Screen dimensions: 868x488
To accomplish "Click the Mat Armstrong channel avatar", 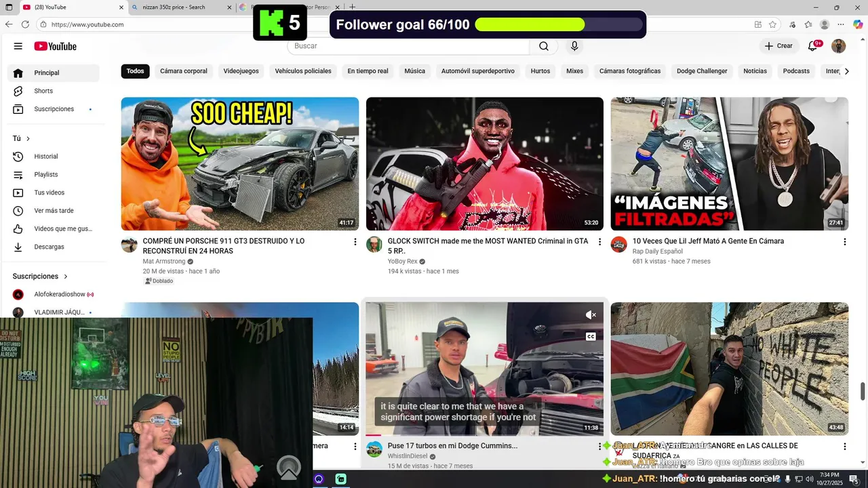I will click(x=130, y=245).
